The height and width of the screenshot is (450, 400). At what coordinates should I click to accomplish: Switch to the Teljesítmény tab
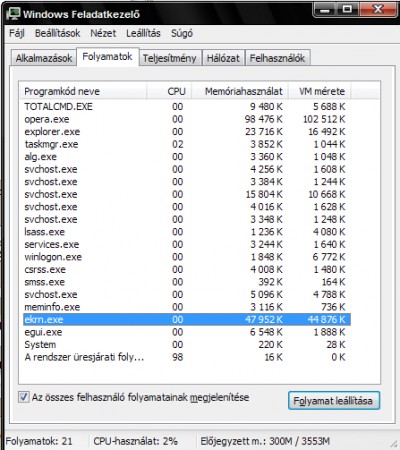(169, 58)
